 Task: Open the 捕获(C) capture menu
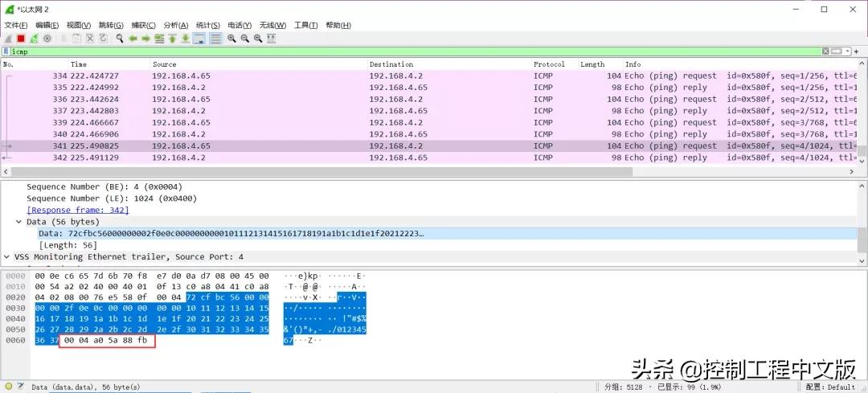pos(144,25)
